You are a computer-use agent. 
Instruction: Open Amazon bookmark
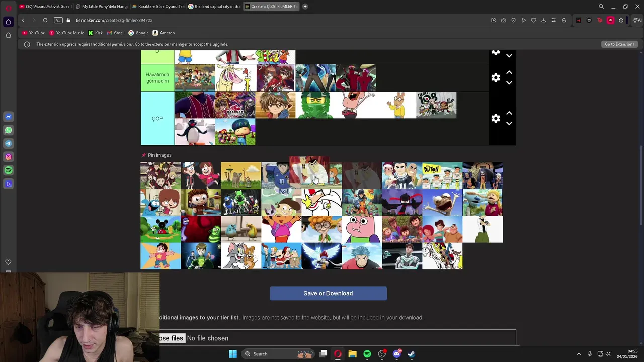[x=164, y=33]
